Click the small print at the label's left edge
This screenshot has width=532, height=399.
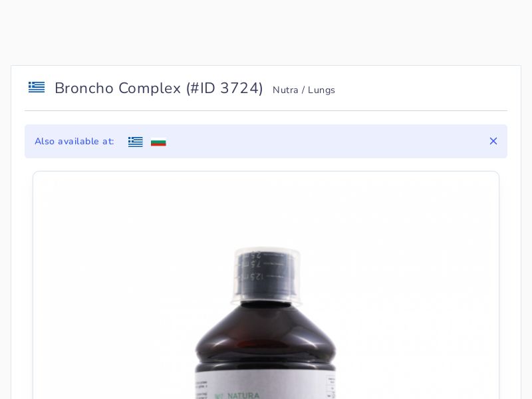click(x=201, y=390)
